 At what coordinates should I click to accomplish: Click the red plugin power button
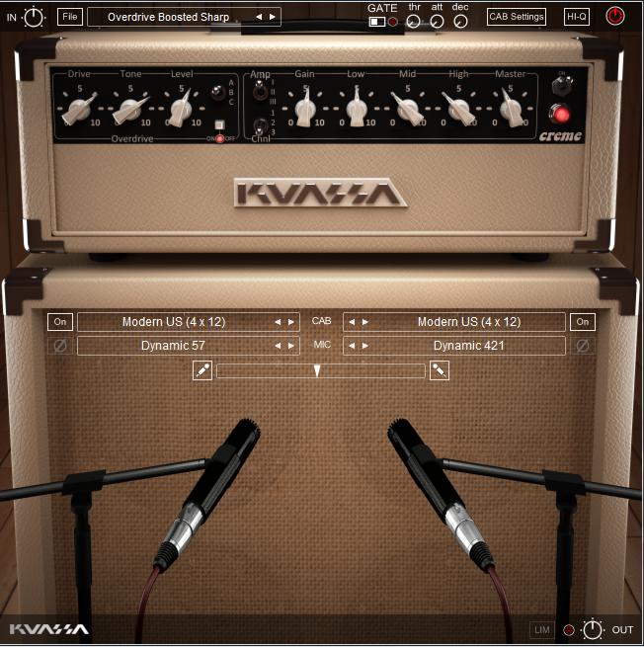coord(614,17)
